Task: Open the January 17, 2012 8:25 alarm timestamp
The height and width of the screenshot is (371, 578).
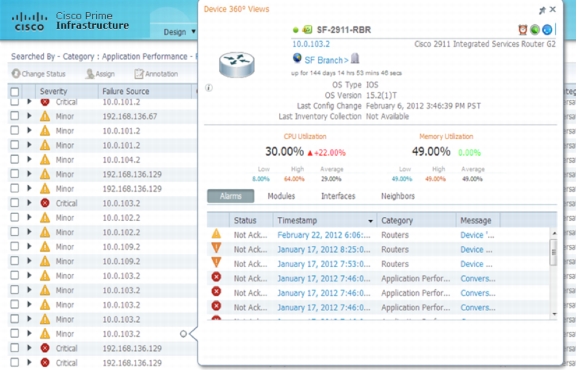Action: (x=324, y=250)
